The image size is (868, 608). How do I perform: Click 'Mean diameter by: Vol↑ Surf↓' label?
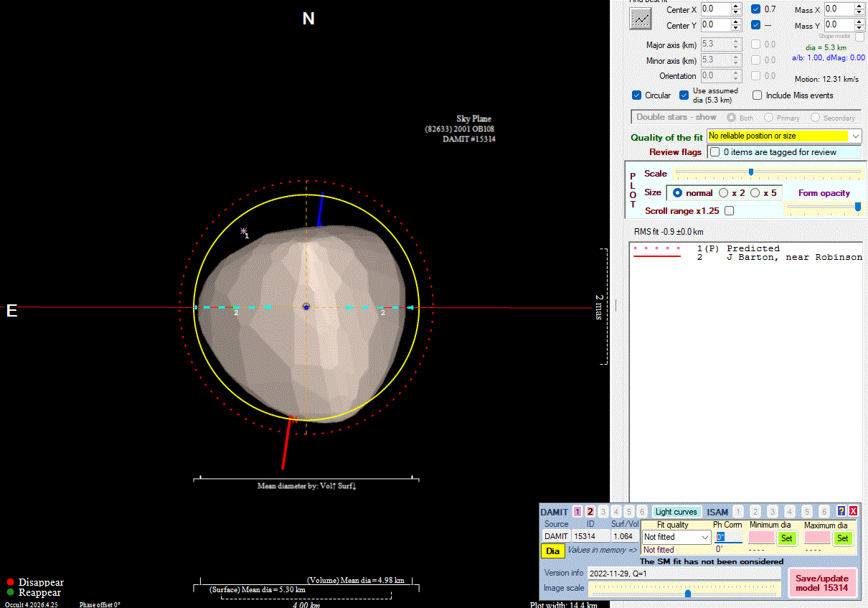307,486
